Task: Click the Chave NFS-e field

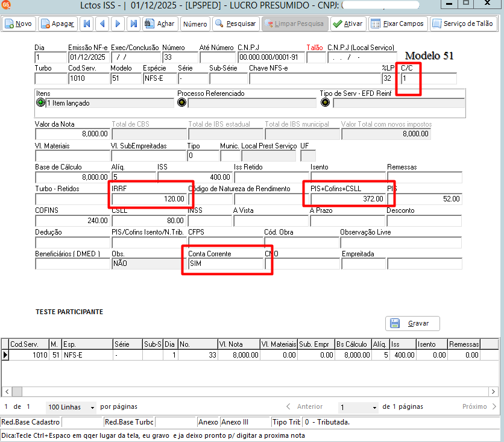Action: pyautogui.click(x=315, y=78)
